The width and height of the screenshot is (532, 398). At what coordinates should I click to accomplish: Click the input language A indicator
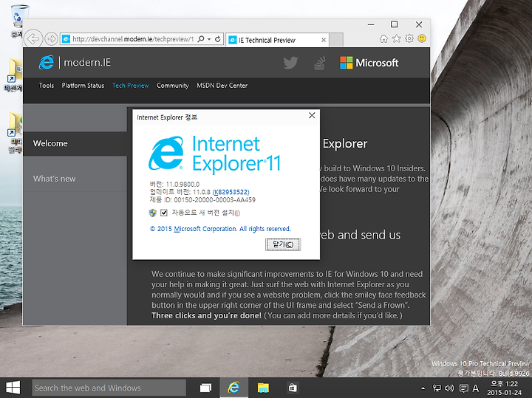pyautogui.click(x=475, y=388)
